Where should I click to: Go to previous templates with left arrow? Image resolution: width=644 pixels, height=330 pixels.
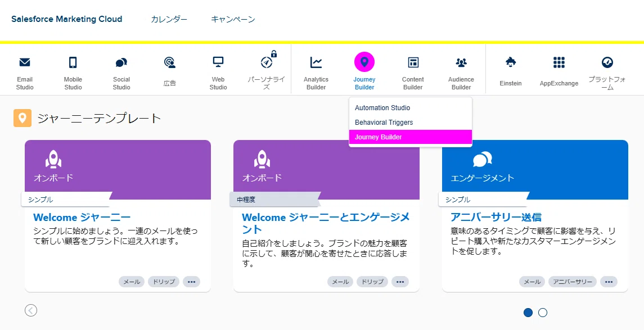click(31, 310)
